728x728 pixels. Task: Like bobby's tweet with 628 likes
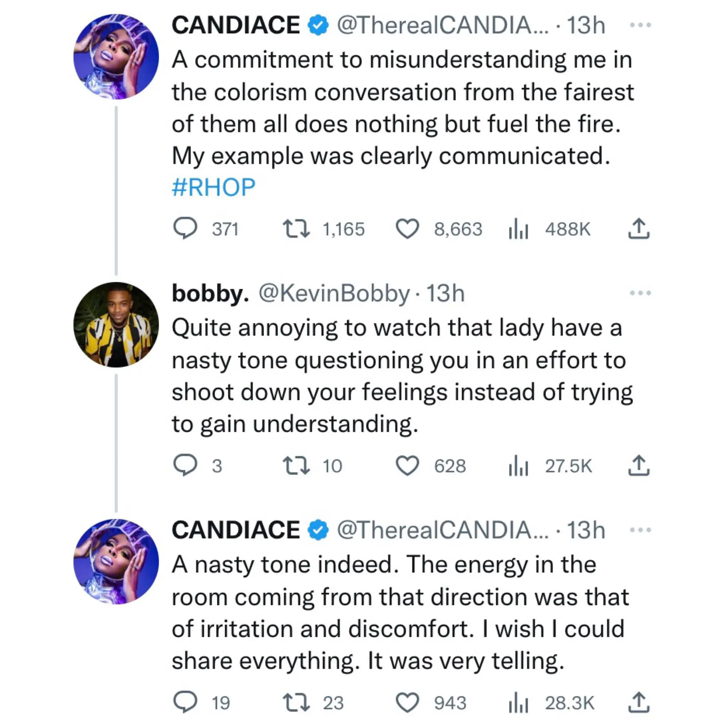tap(407, 466)
